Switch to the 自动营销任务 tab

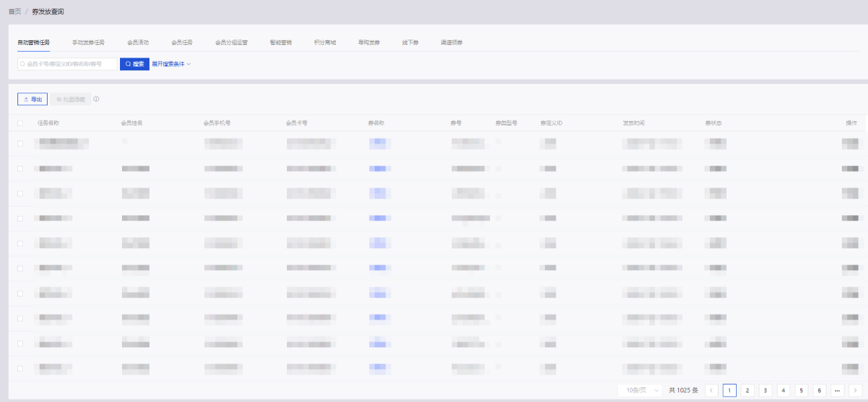click(34, 42)
